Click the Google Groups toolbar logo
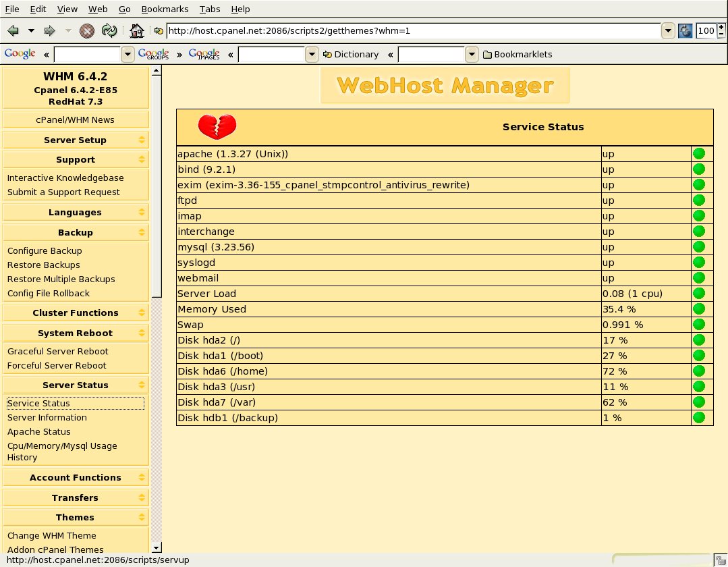 pos(153,54)
